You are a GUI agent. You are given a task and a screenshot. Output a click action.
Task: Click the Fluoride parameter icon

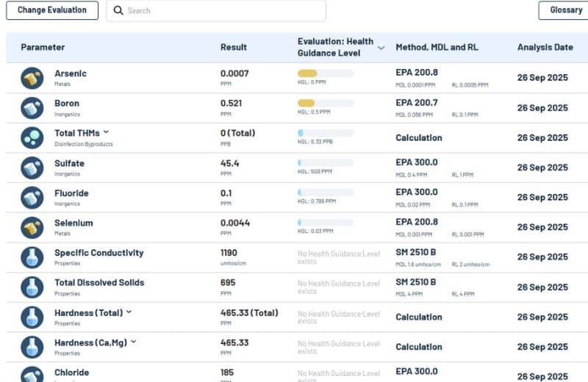[32, 198]
